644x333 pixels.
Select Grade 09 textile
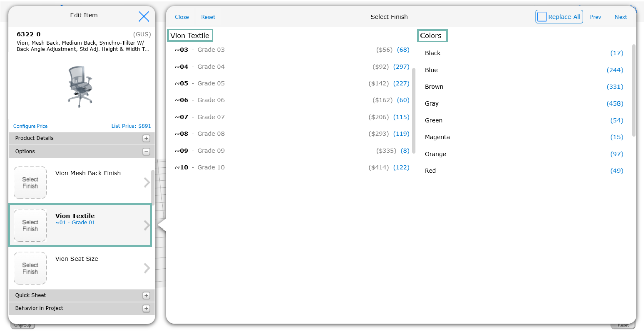(292, 151)
